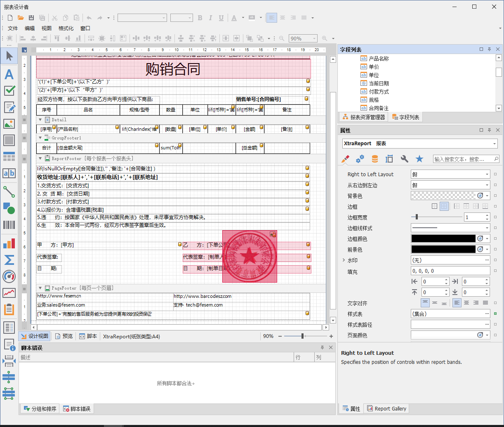
Task: Open a report file from toolbar
Action: (x=21, y=18)
